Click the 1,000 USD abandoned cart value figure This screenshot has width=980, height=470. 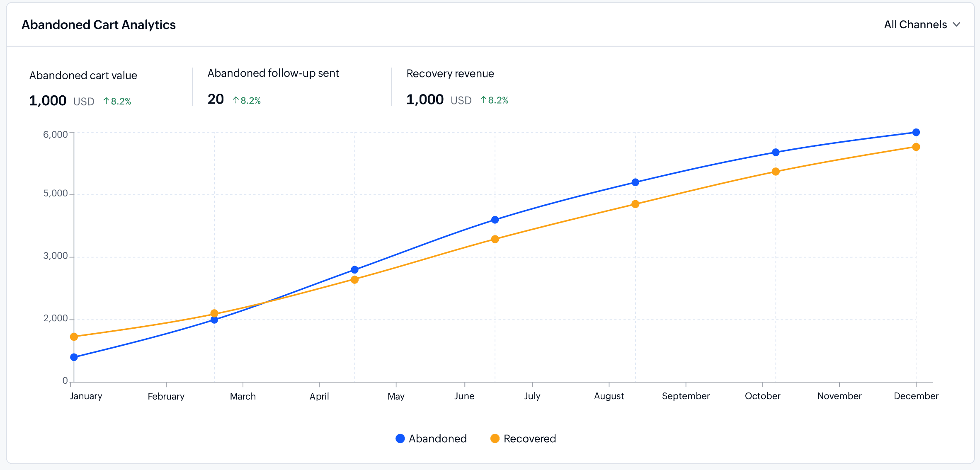[x=62, y=101]
